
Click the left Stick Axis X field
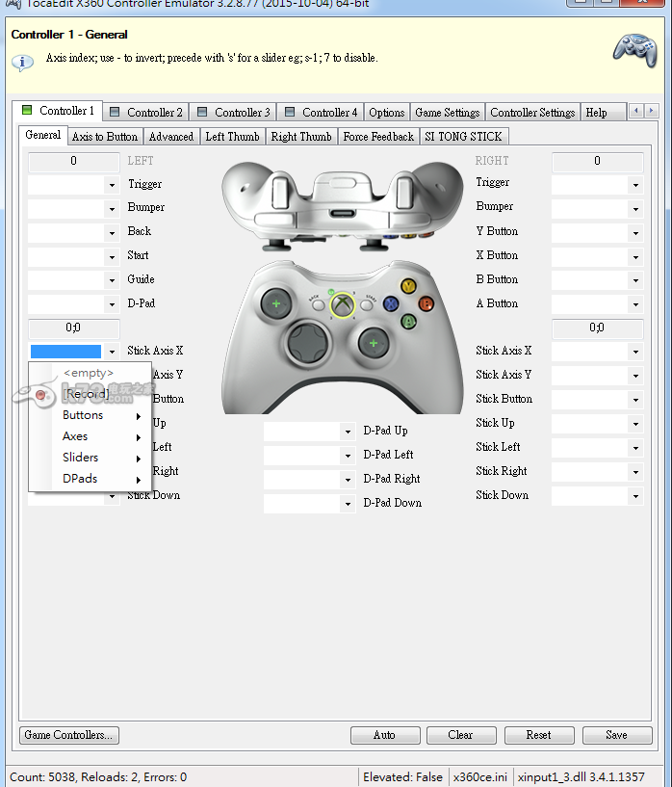coord(65,352)
